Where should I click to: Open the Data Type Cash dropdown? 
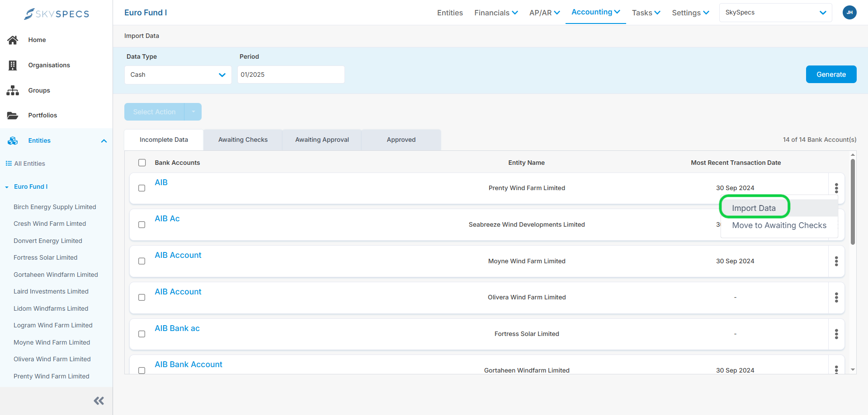tap(178, 75)
